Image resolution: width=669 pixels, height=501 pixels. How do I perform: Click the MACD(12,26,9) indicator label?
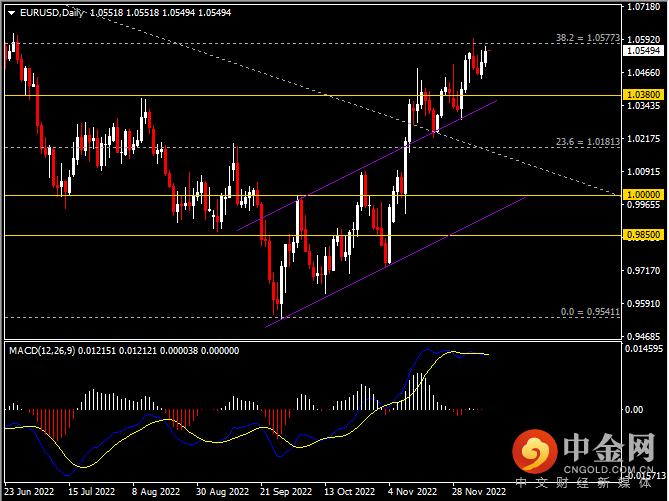45,351
